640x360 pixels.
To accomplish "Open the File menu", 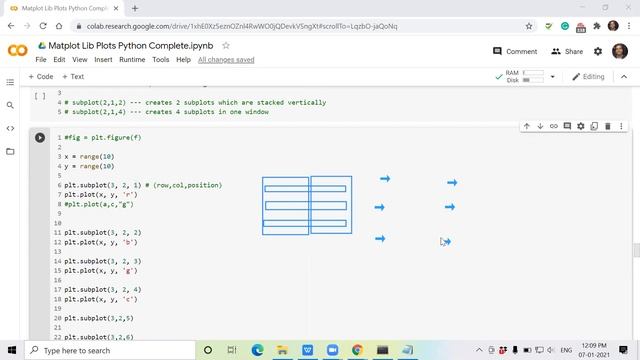I will click(x=41, y=60).
